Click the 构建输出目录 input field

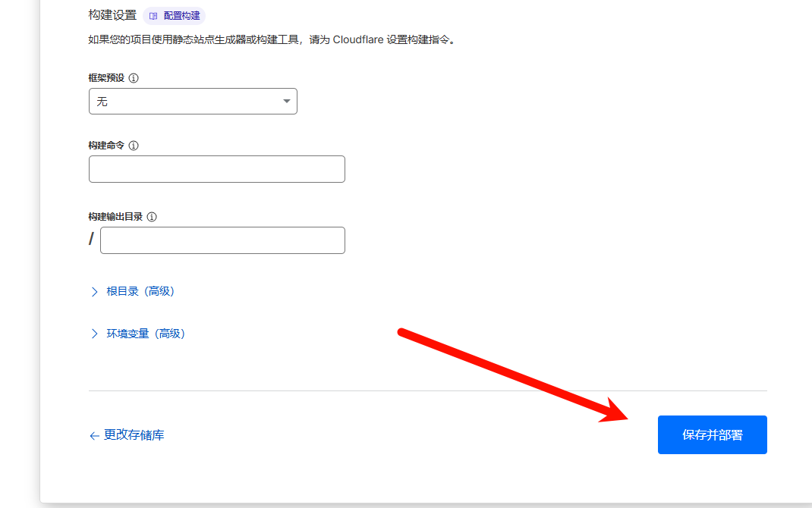click(x=222, y=240)
